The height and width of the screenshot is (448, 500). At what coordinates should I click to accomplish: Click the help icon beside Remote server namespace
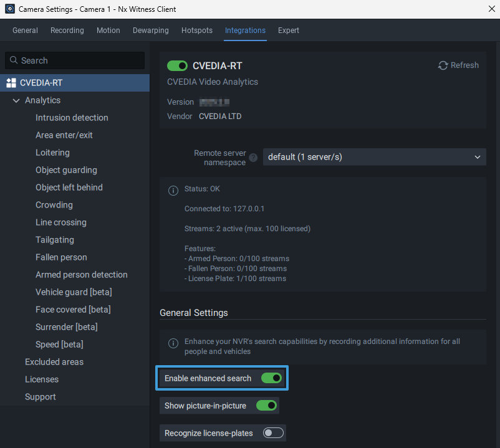(253, 158)
